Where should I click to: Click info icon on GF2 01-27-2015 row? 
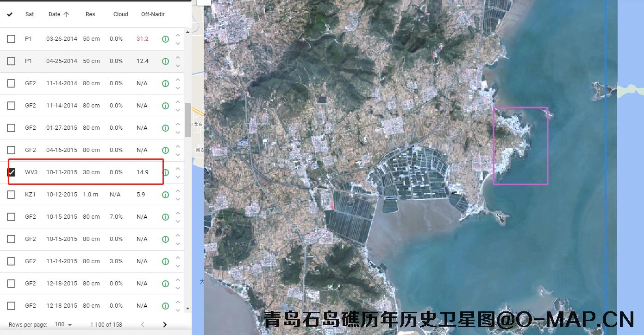165,128
